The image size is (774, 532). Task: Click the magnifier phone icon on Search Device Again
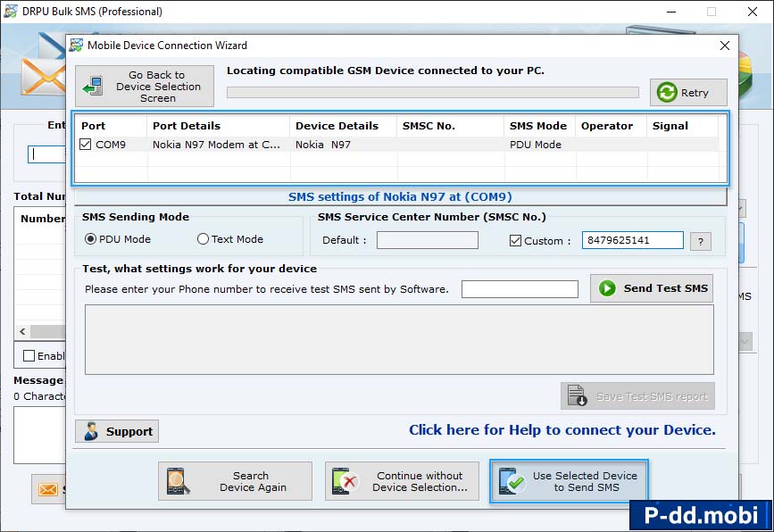pyautogui.click(x=178, y=481)
